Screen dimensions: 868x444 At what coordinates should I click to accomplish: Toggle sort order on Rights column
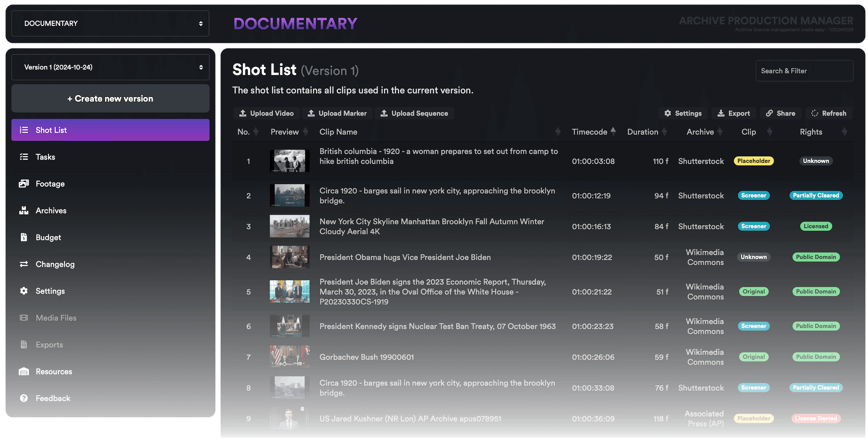844,132
